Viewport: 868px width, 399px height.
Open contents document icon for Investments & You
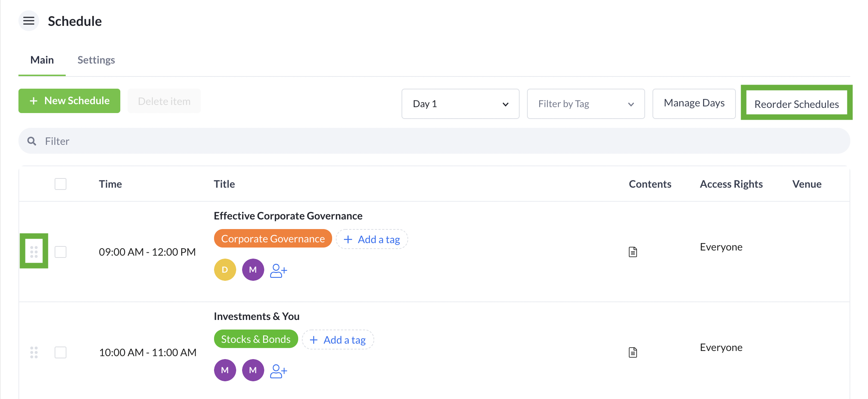pos(633,352)
